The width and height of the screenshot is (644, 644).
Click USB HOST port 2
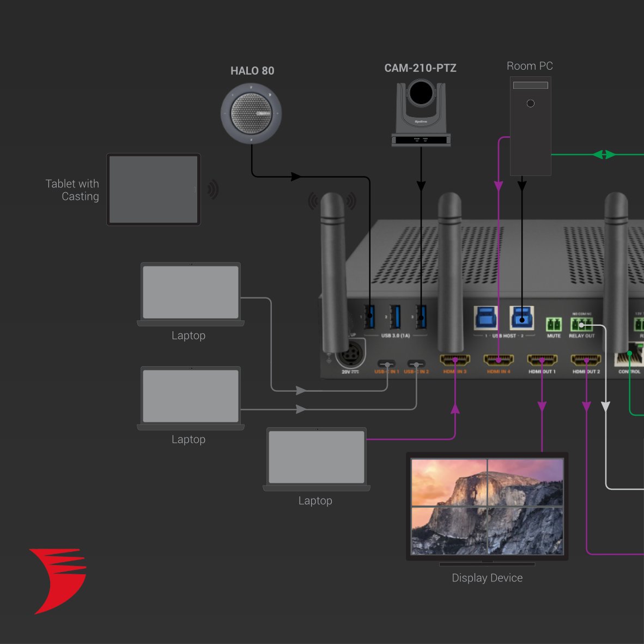click(521, 318)
